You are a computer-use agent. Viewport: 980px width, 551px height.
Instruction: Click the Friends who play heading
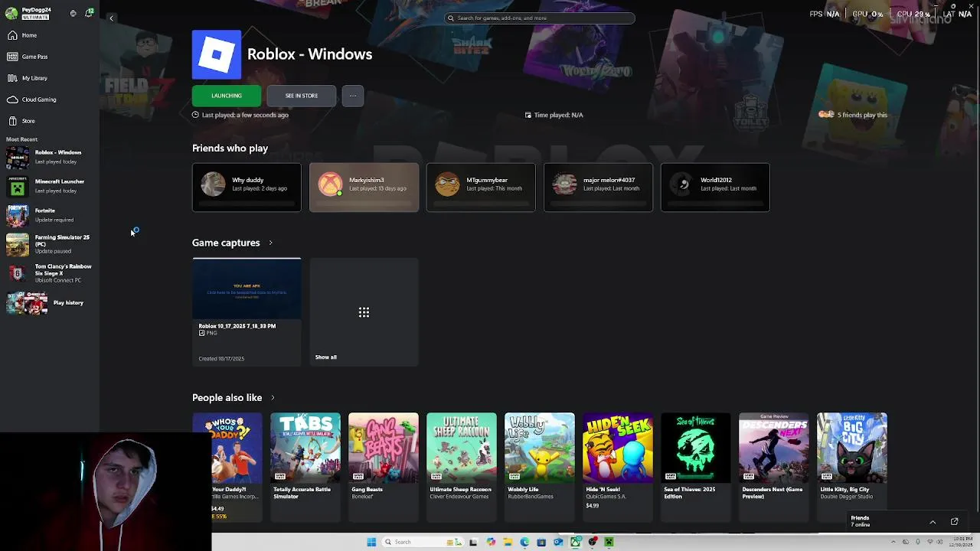[x=230, y=148]
